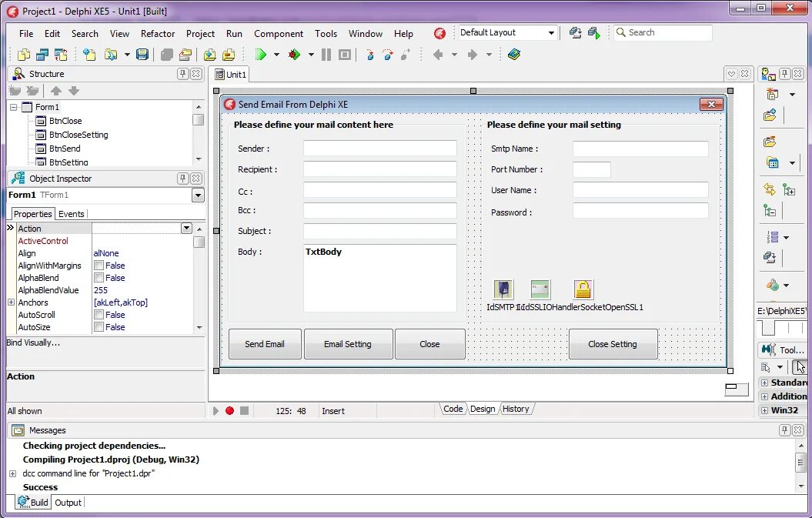This screenshot has width=812, height=518.
Task: Click the Save Desktop layout icon
Action: pos(576,32)
